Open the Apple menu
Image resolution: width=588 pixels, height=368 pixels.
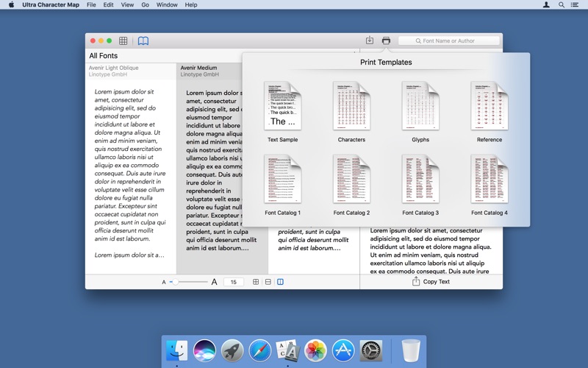(11, 4)
